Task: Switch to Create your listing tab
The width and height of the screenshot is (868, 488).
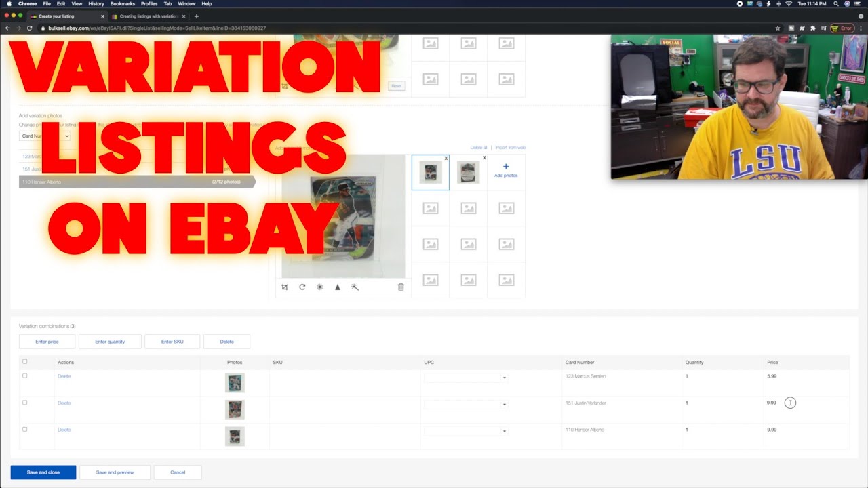Action: pyautogui.click(x=66, y=16)
